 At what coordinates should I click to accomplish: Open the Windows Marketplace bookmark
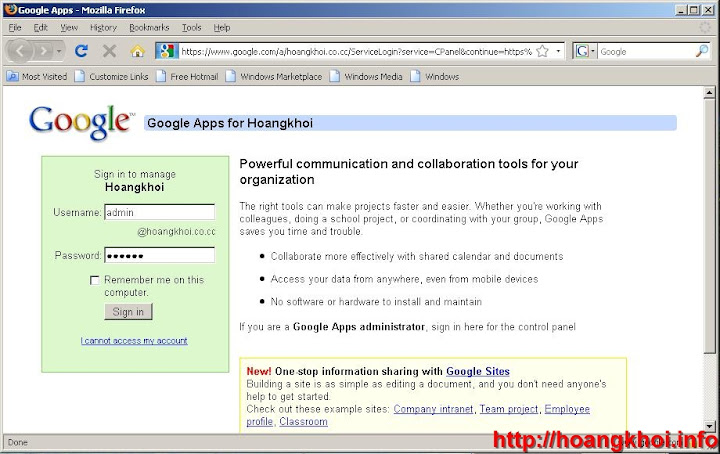[x=274, y=77]
